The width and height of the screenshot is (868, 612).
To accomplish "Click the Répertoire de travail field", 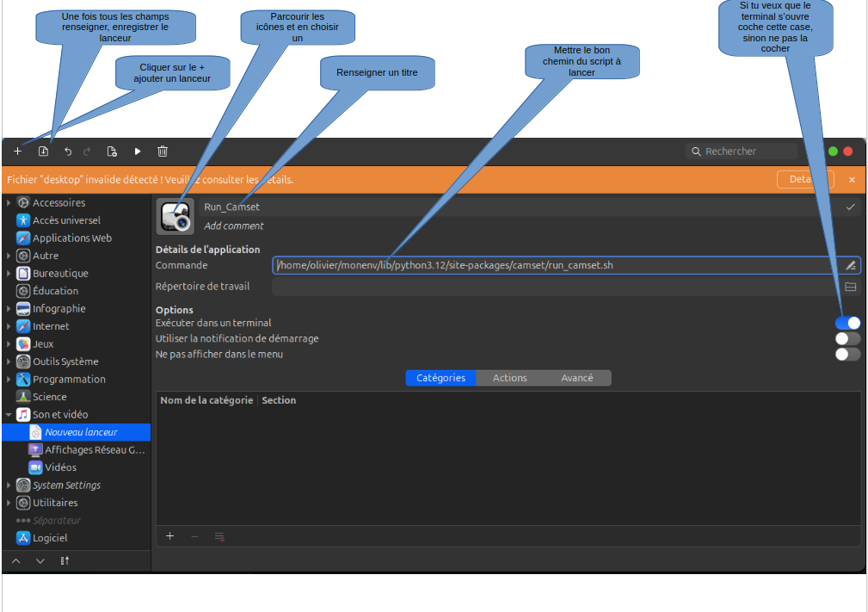I will [557, 287].
